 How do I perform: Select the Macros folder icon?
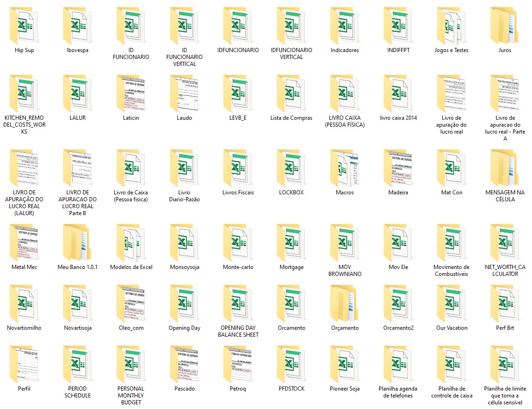[345, 168]
